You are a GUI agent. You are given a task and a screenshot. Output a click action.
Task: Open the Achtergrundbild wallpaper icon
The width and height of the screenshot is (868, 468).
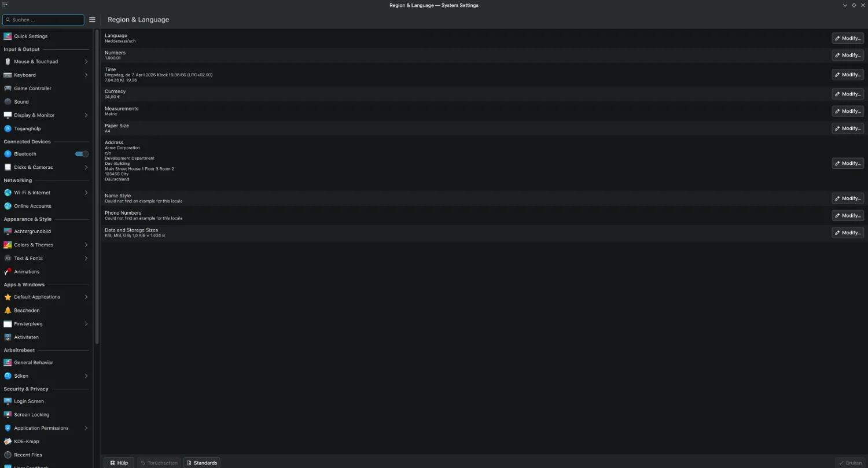(8, 231)
